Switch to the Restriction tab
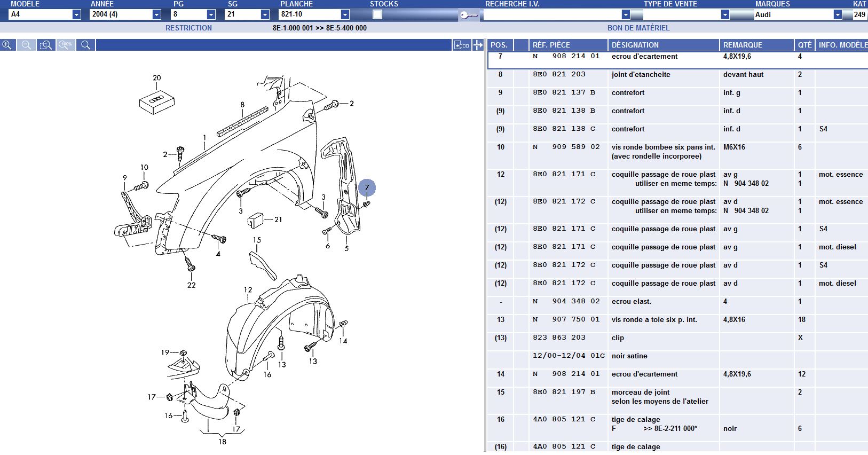Viewport: 868px width, 455px height. tap(188, 28)
